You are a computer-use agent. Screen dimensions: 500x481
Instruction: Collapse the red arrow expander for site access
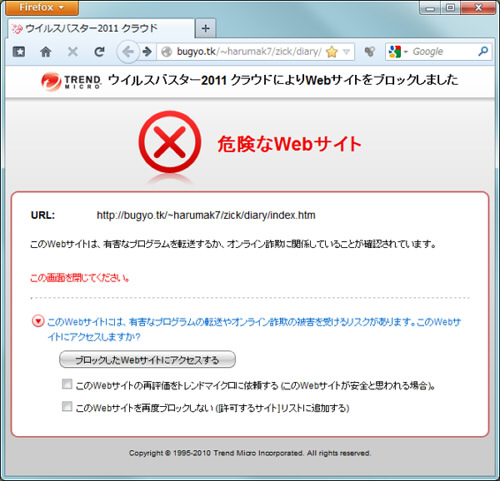(x=38, y=321)
